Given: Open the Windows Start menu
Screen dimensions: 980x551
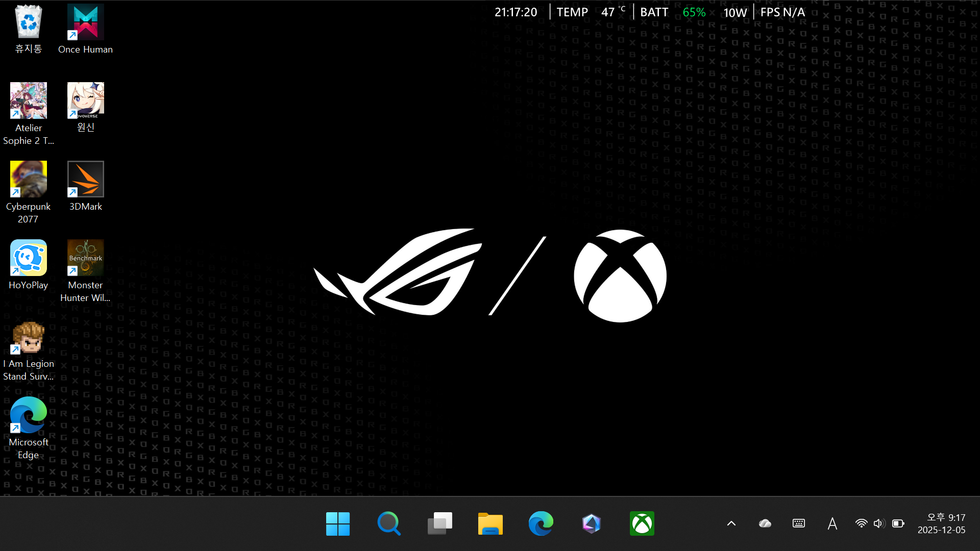Looking at the screenshot, I should (x=338, y=523).
